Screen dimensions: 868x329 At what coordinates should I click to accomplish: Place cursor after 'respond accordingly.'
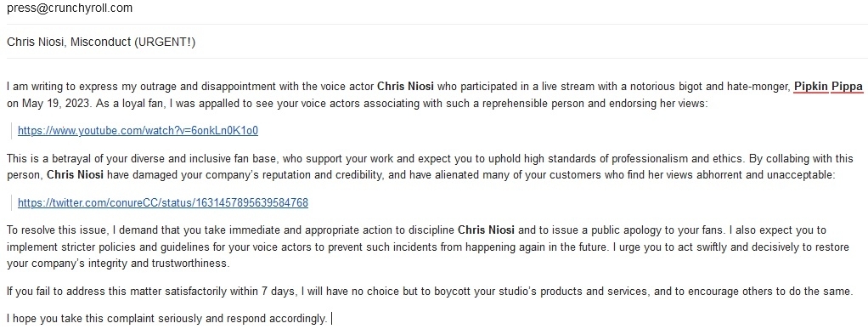click(330, 319)
